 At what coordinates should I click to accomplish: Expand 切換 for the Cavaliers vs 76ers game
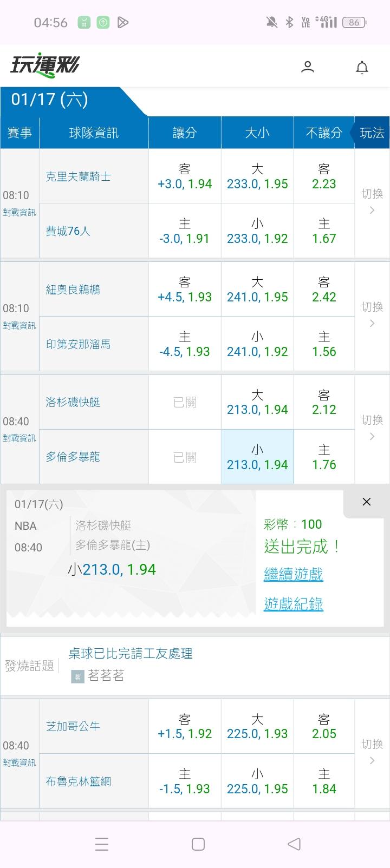[372, 201]
